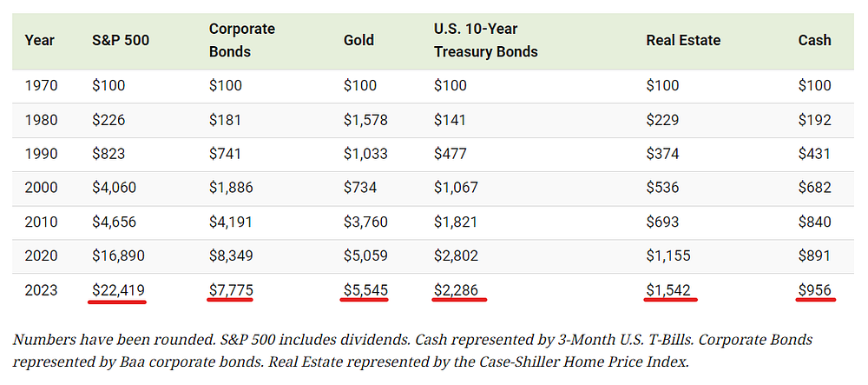Viewport: 868px width, 385px height.
Task: Select the Real Estate column header
Action: tap(683, 41)
